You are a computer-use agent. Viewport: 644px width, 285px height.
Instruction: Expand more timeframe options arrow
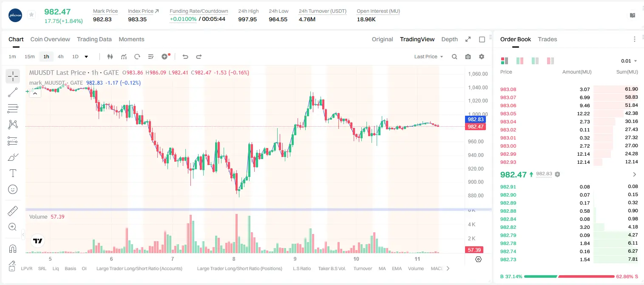[x=86, y=57]
